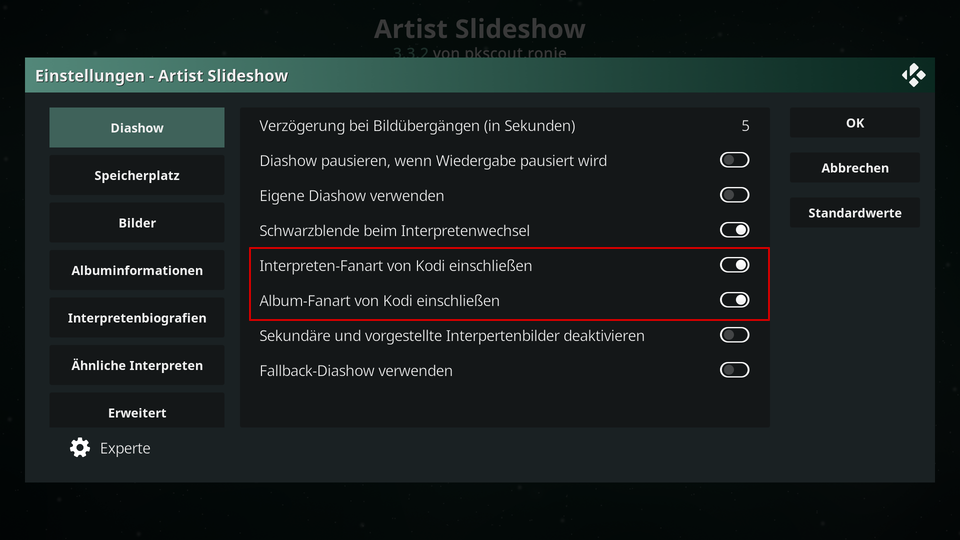Confirm settings with OK button
This screenshot has width=960, height=540.
tap(855, 123)
